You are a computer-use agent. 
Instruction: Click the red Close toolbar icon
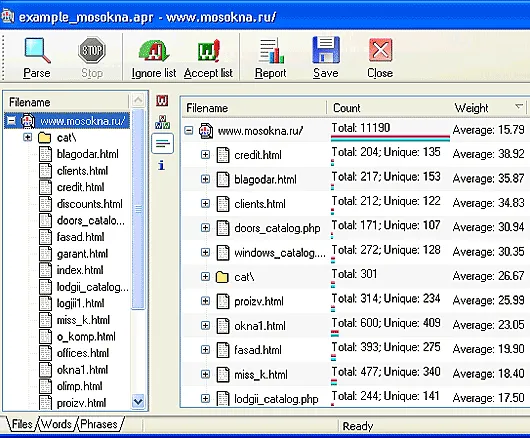[381, 50]
